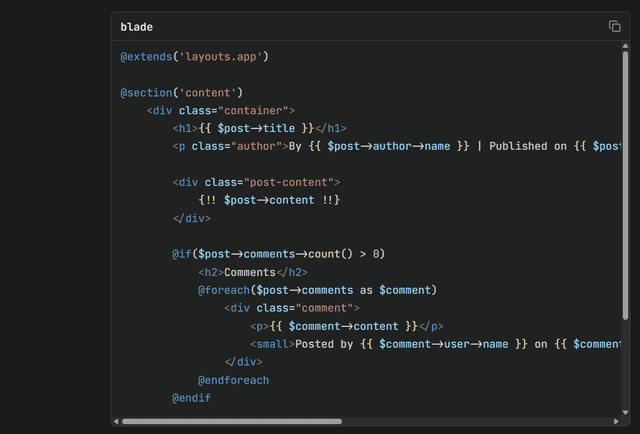The width and height of the screenshot is (640, 434).
Task: Click the @foreach comments loop directive
Action: pos(317,290)
